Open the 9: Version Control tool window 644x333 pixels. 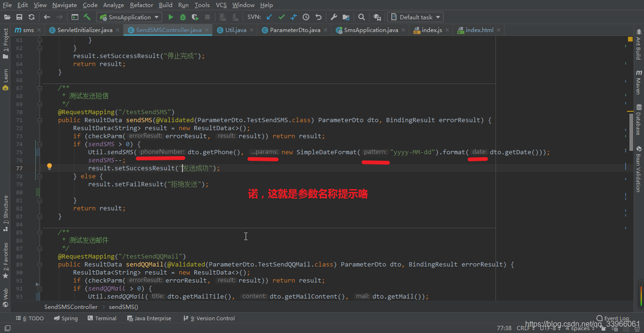coord(209,318)
